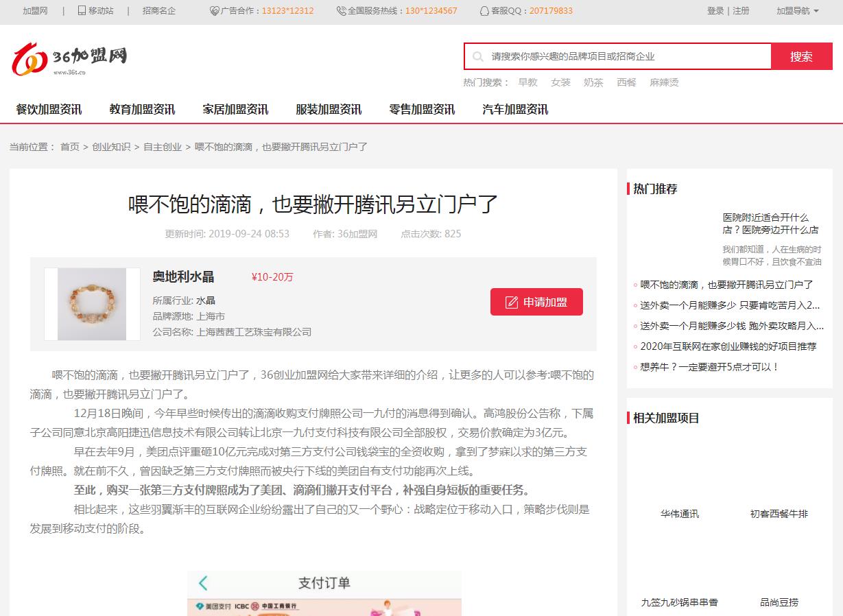Image resolution: width=843 pixels, height=616 pixels.
Task: Open related project 品尚豆捞
Action: [x=779, y=602]
